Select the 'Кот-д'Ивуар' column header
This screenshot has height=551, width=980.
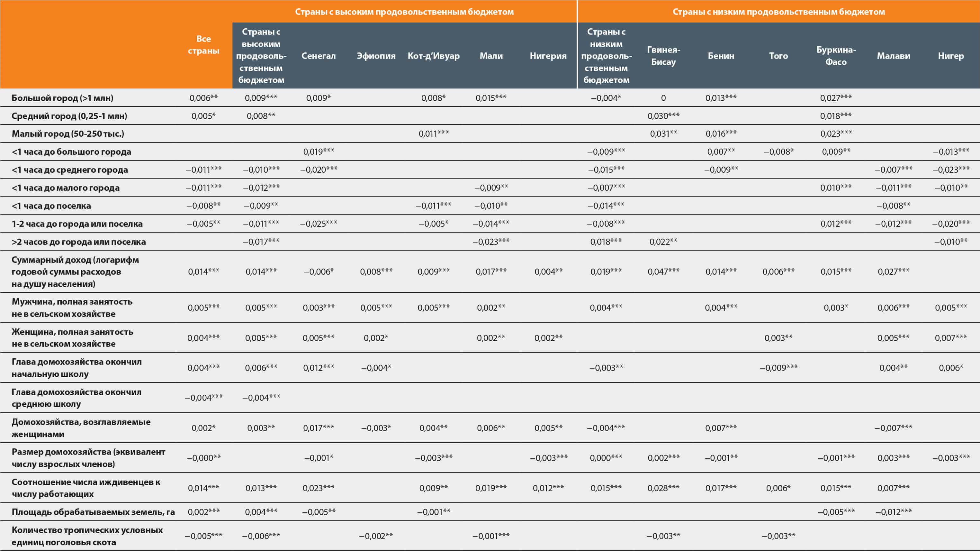[434, 56]
